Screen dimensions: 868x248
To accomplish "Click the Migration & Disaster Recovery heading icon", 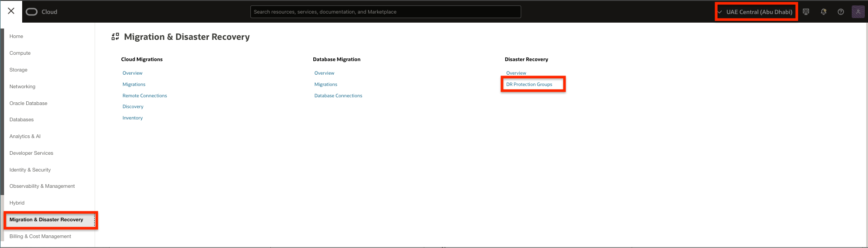I will 115,37.
